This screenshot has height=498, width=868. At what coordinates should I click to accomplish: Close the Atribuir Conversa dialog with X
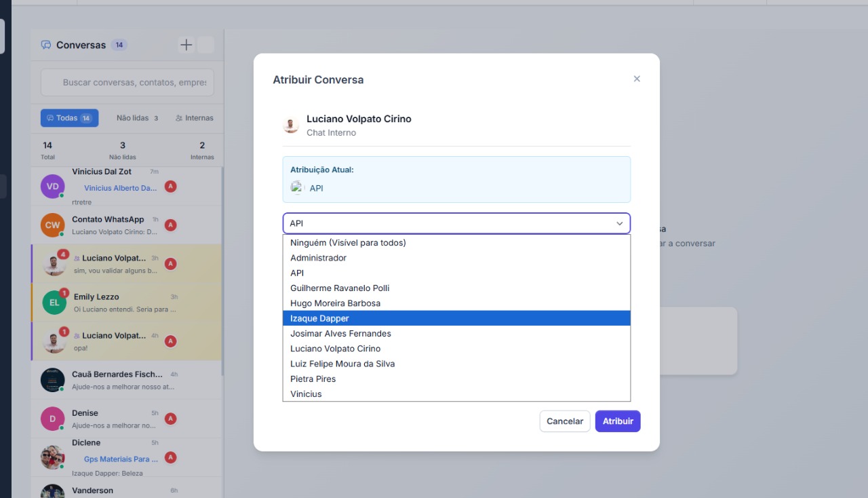click(x=637, y=79)
